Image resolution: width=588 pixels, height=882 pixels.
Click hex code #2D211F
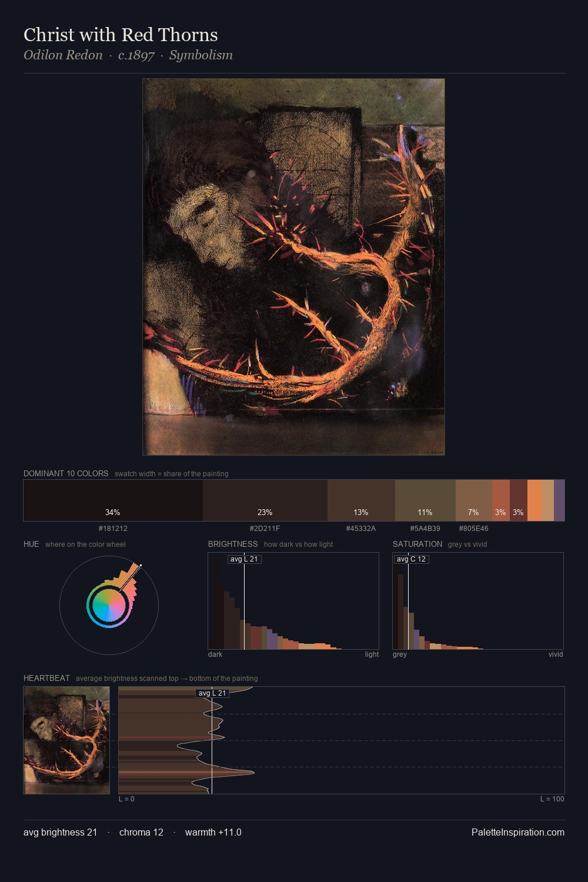pos(265,529)
